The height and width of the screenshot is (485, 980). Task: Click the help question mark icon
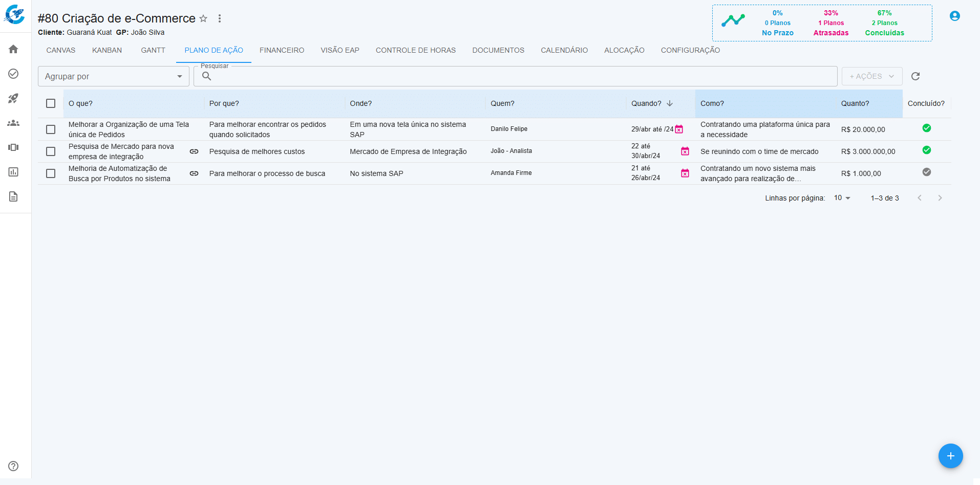[13, 466]
